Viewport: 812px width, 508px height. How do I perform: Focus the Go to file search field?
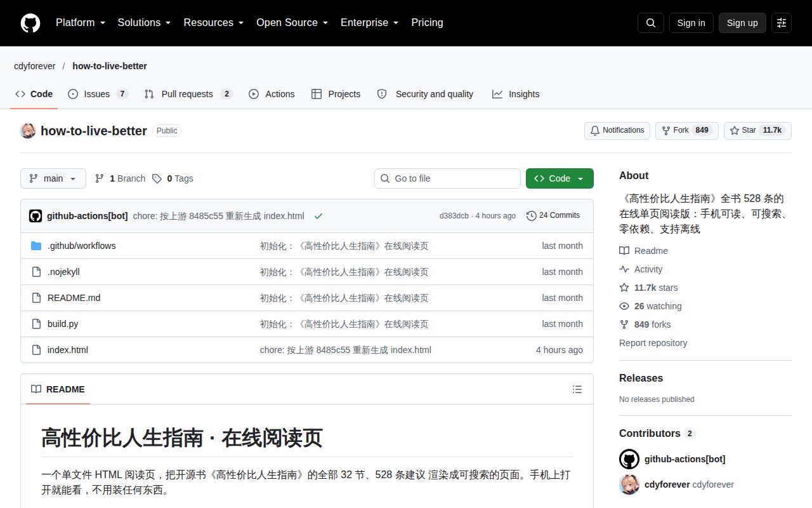coord(447,178)
